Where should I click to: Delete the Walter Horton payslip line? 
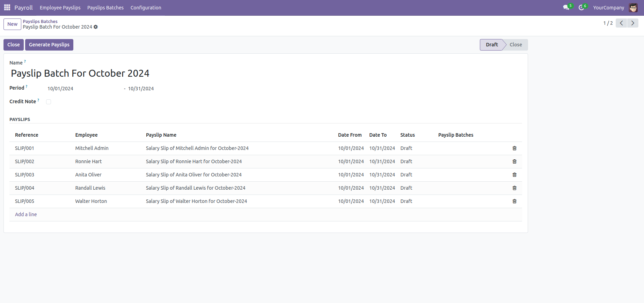pos(514,201)
